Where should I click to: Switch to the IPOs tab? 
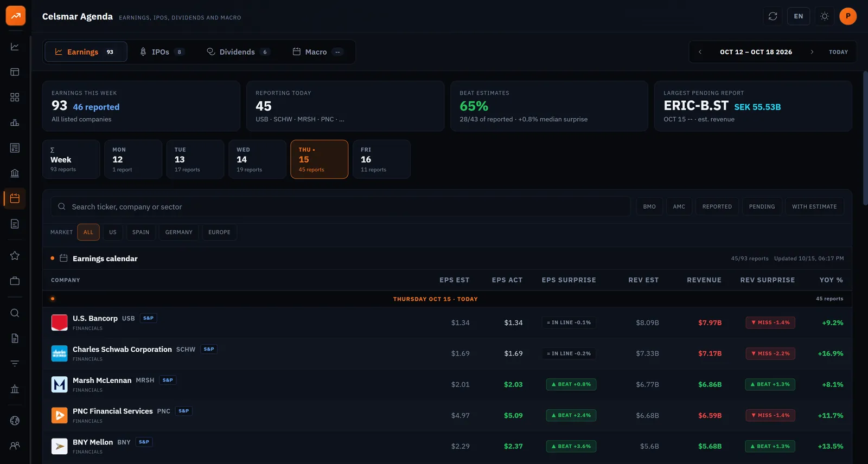pos(161,52)
